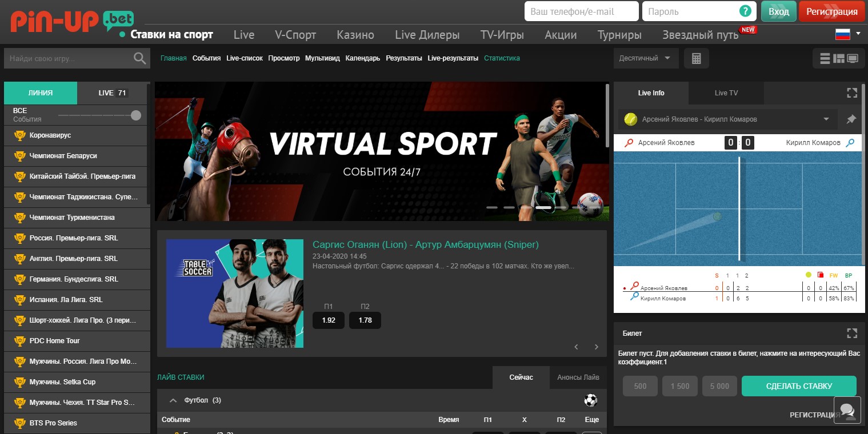Screen dimensions: 868x434
Task: Switch to the Live TV tab
Action: click(x=726, y=93)
